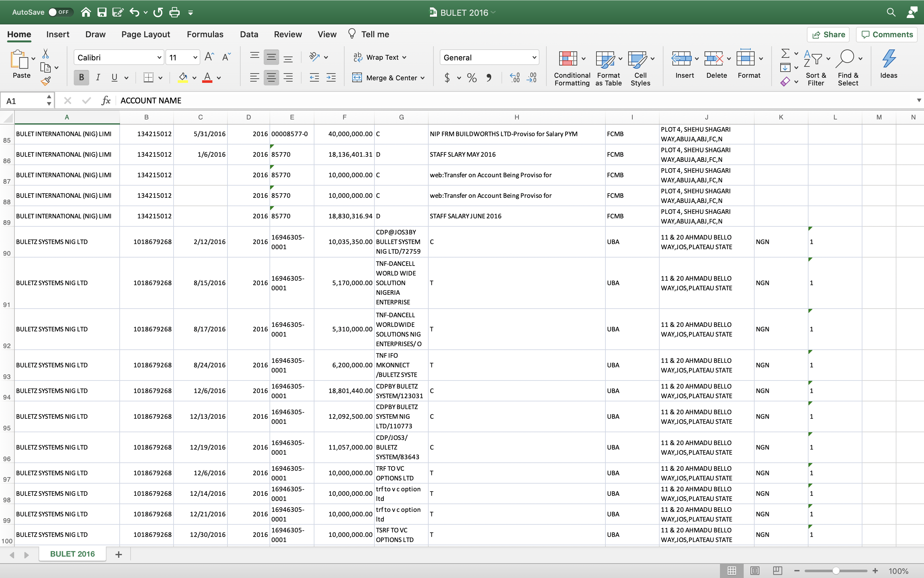The width and height of the screenshot is (924, 578).
Task: Toggle Align Right
Action: click(x=288, y=78)
